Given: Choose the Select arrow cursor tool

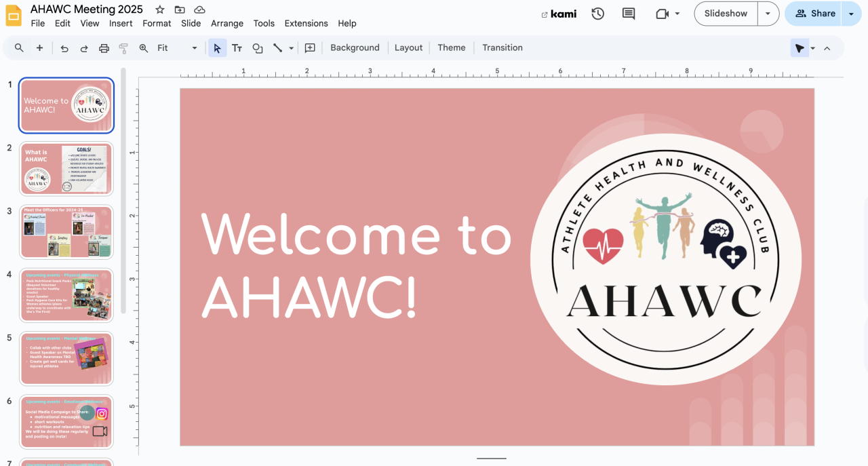Looking at the screenshot, I should [x=217, y=47].
